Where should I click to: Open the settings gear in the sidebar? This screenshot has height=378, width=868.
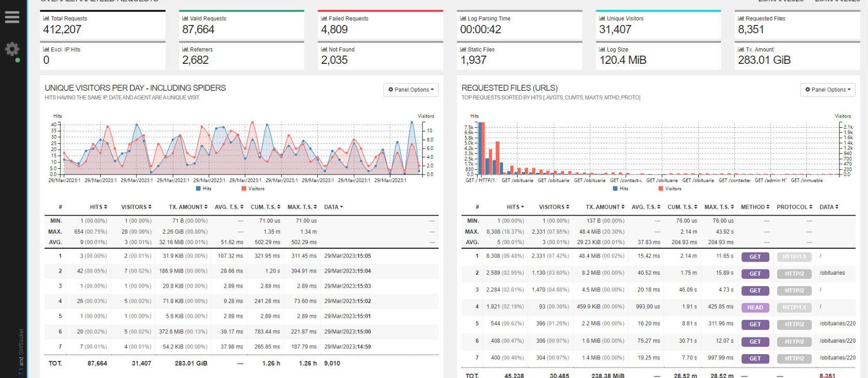click(x=12, y=49)
